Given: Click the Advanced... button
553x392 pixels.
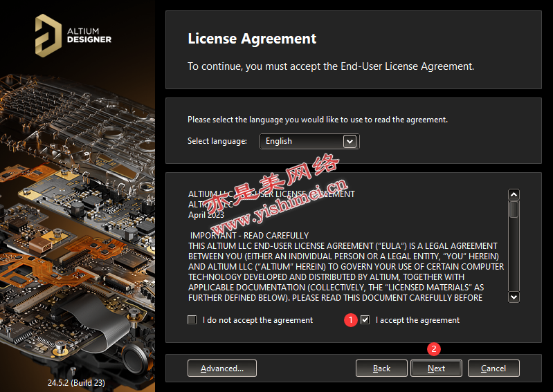Looking at the screenshot, I should pyautogui.click(x=222, y=368).
